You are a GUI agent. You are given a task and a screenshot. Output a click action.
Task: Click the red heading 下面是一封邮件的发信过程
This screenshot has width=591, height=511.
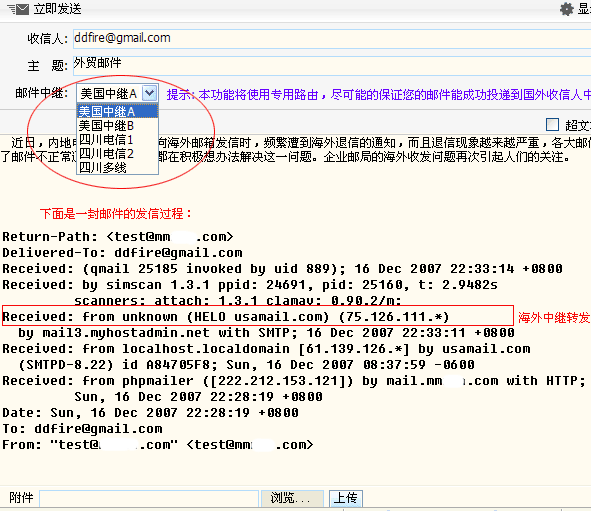116,214
